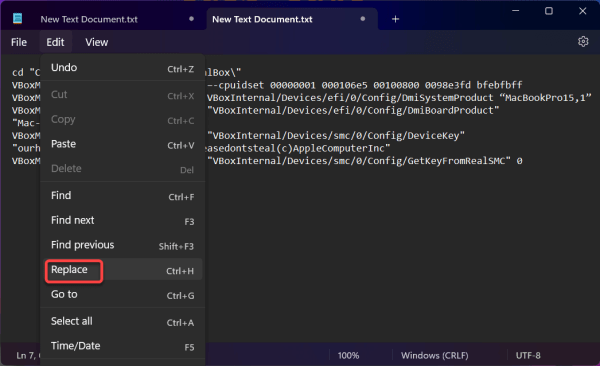Viewport: 600px width, 366px height.
Task: Switch to first New Text Document.txt tab
Action: 104,19
